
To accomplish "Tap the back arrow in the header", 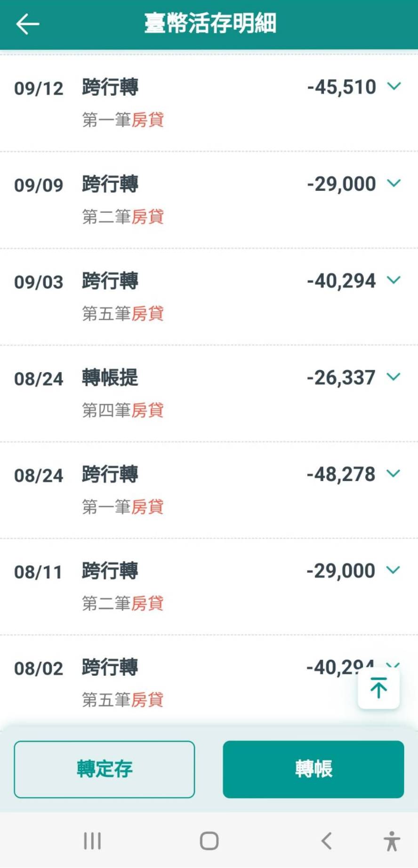I will coord(28,24).
